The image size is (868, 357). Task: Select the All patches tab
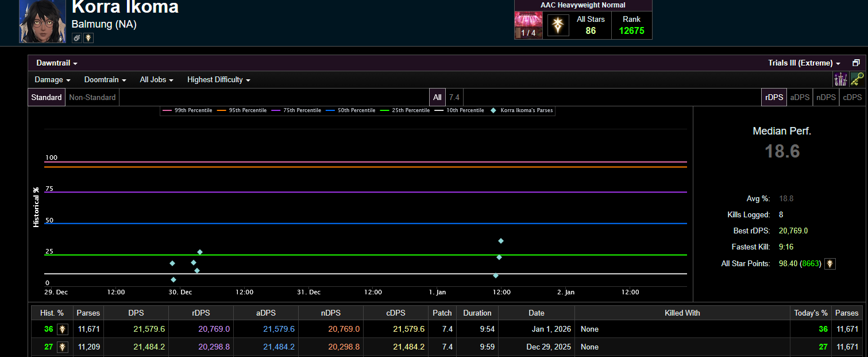tap(437, 97)
